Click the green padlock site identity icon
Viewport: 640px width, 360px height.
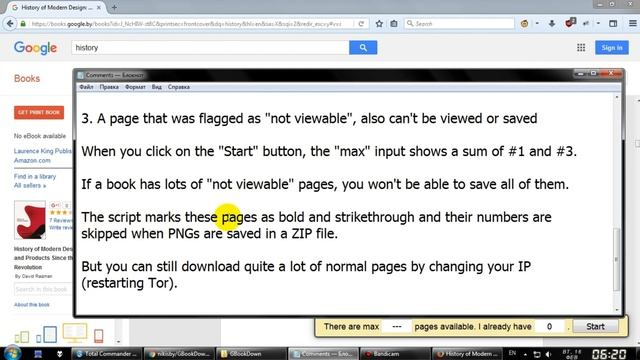[x=23, y=24]
